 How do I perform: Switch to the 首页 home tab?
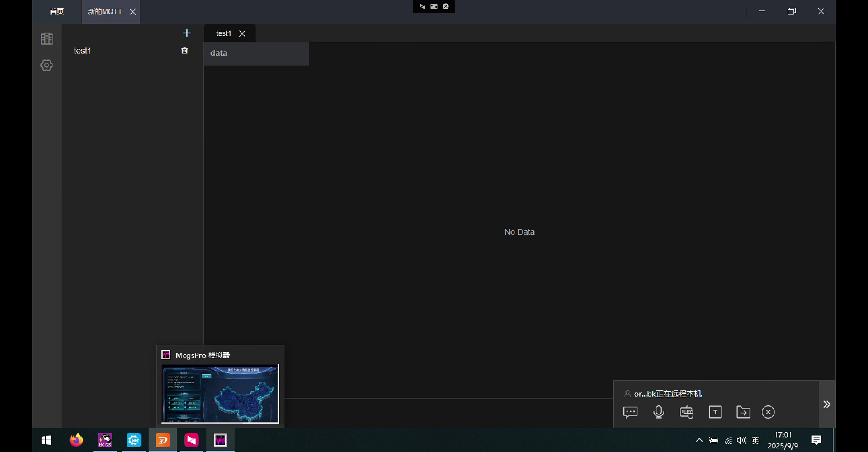[x=57, y=12]
